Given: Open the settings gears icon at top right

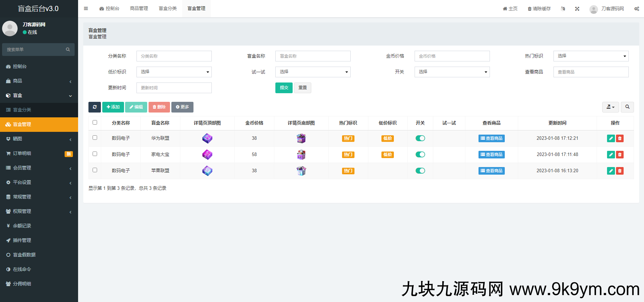Looking at the screenshot, I should (636, 9).
